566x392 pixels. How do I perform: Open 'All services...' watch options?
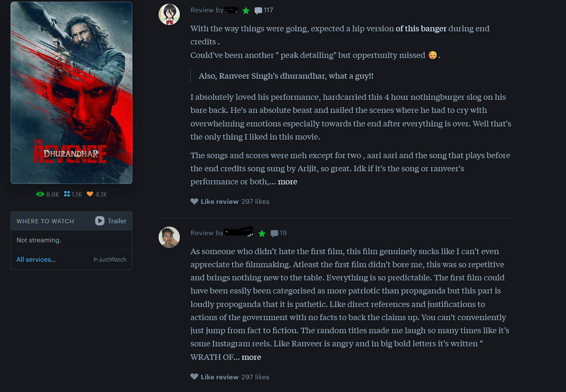(x=36, y=260)
